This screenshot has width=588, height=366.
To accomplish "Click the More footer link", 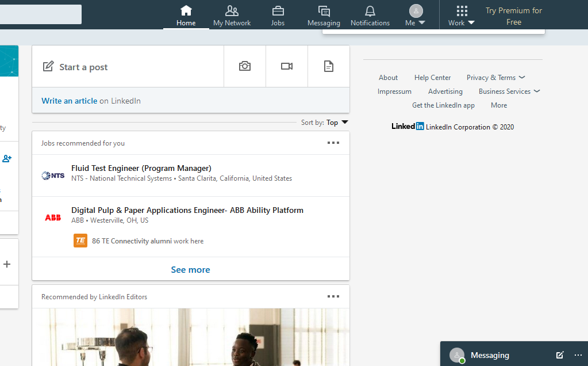I will click(x=499, y=105).
